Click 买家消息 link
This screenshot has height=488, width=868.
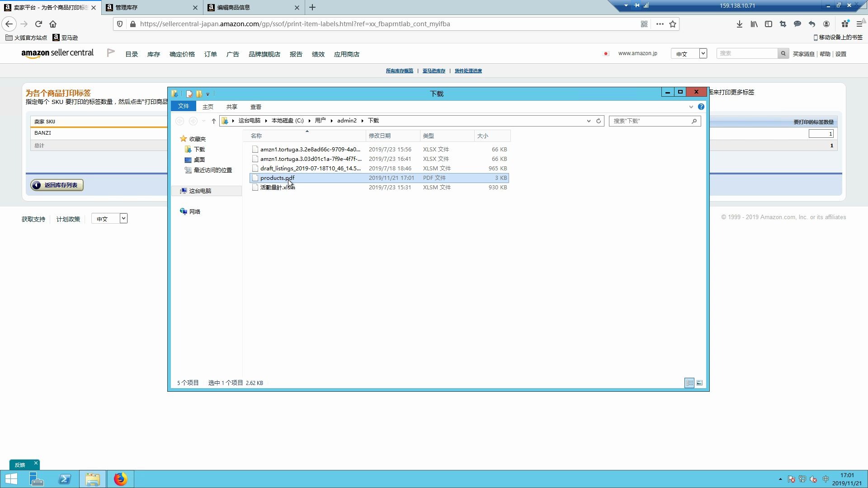click(804, 54)
